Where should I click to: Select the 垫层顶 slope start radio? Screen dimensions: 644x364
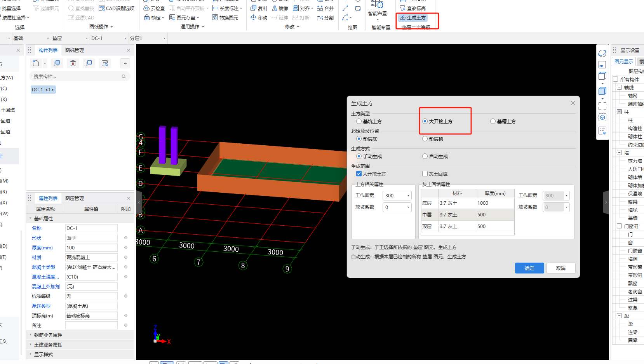(x=425, y=139)
